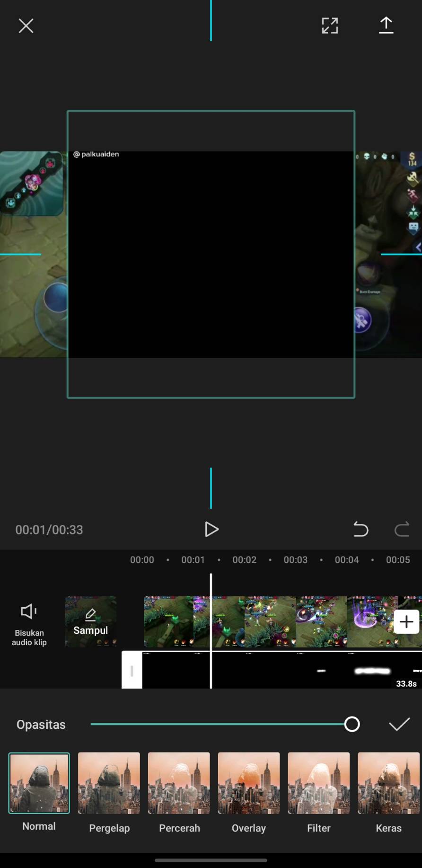Edit the cover via Sampul

90,622
